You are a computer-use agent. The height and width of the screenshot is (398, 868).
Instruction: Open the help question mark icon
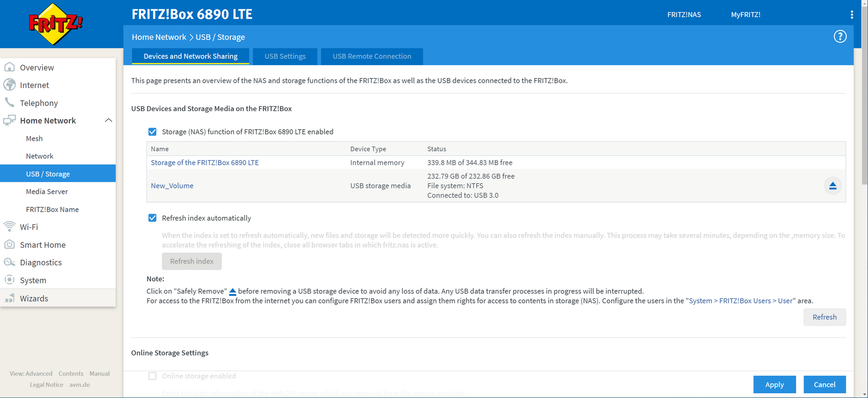(x=840, y=37)
